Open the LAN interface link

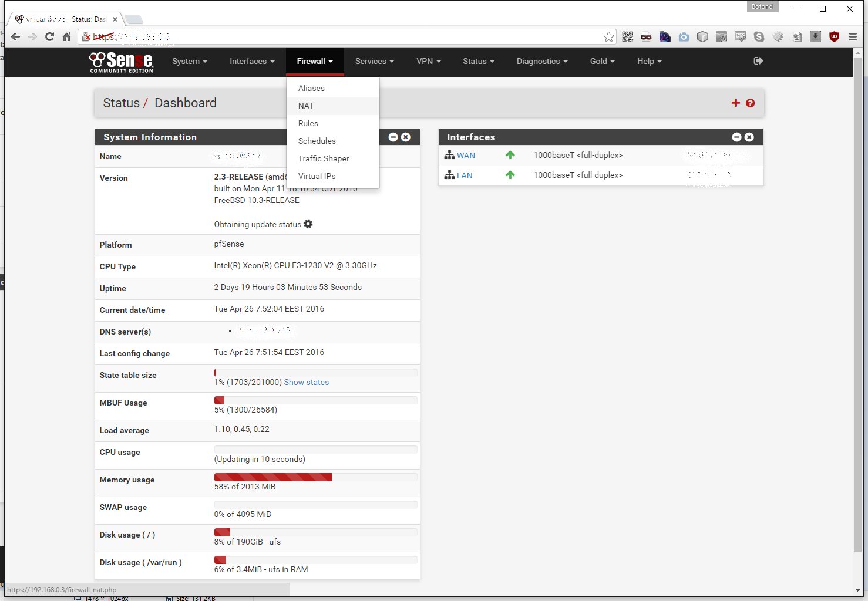coord(465,176)
